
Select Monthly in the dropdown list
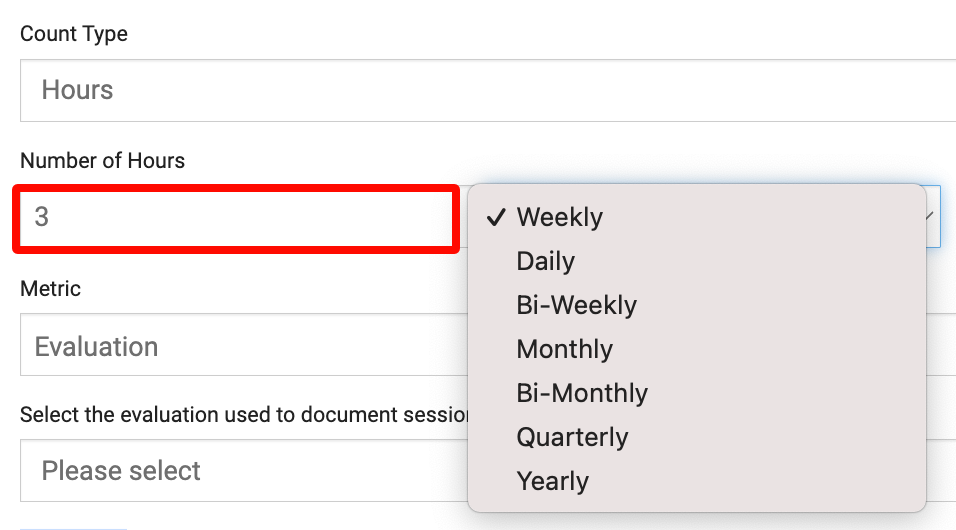pyautogui.click(x=564, y=349)
